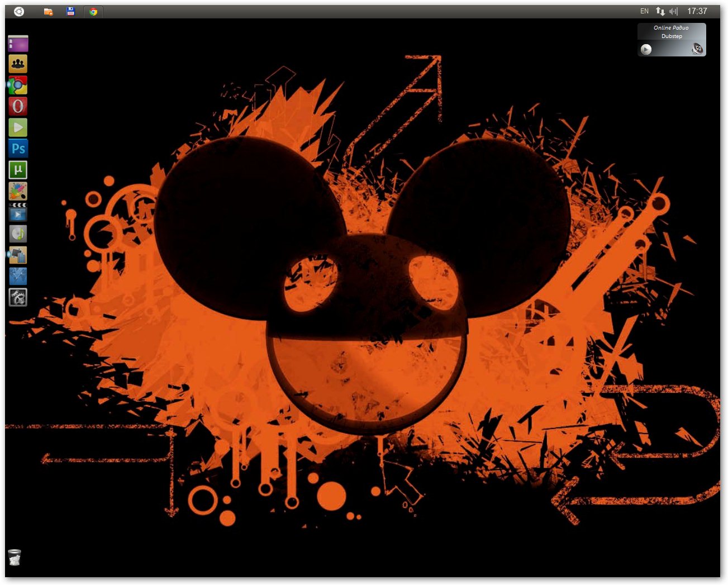Image resolution: width=728 pixels, height=585 pixels.
Task: Open the network up/down arrows indicator
Action: (660, 11)
